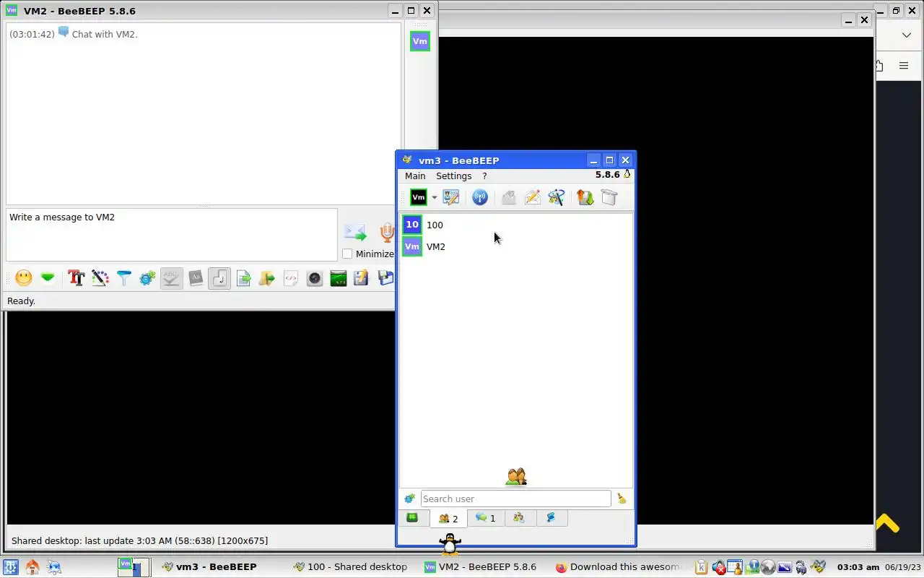Click the yellow chevron arrow on right edge
The image size is (924, 578).
point(887,523)
